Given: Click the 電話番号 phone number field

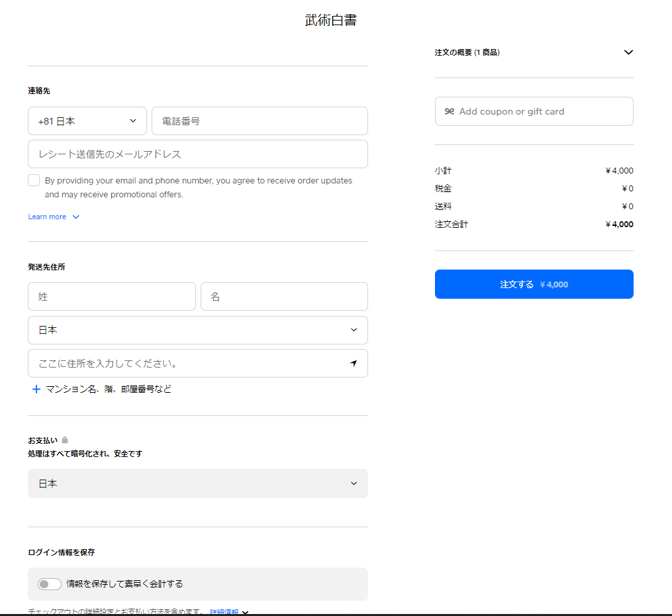Looking at the screenshot, I should [x=260, y=121].
